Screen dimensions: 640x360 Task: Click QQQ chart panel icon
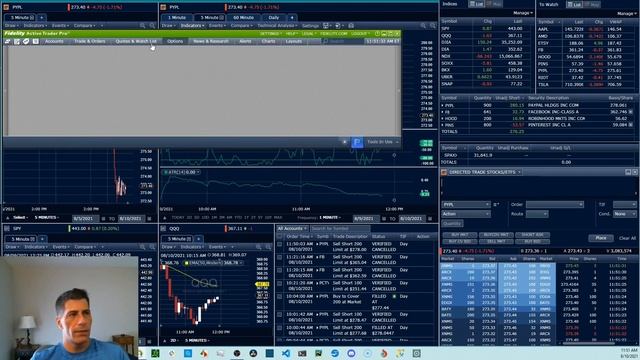tap(163, 229)
